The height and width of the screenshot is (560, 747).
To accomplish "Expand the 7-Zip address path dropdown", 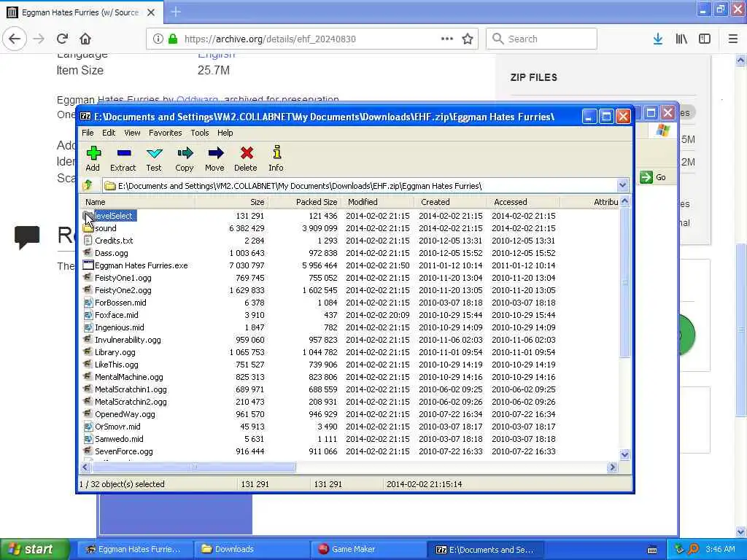I will pyautogui.click(x=623, y=185).
